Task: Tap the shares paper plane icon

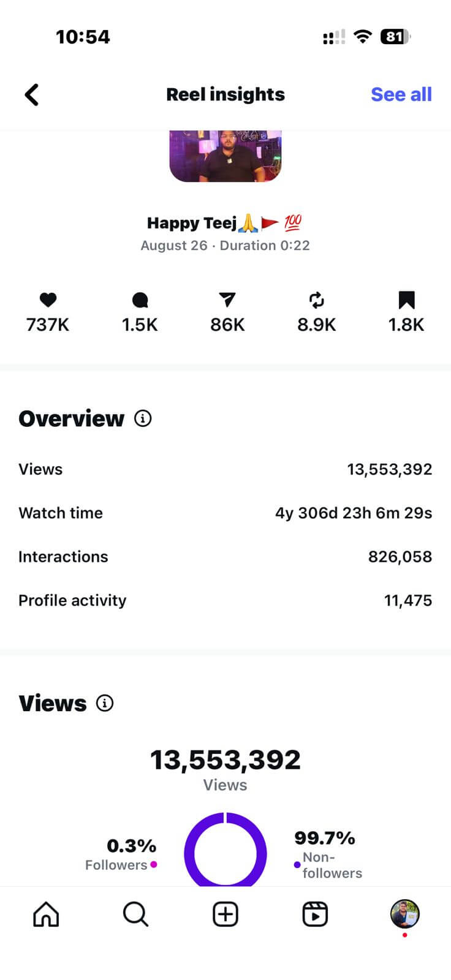Action: [227, 300]
